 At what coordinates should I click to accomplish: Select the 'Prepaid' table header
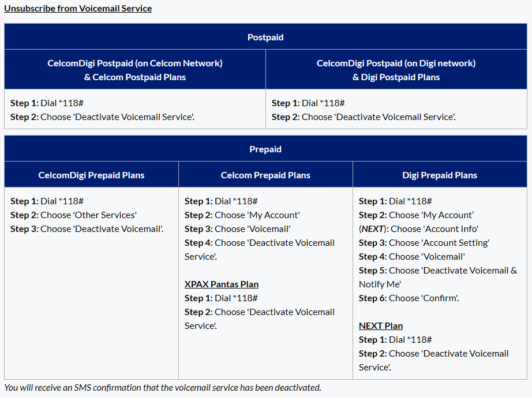[265, 149]
